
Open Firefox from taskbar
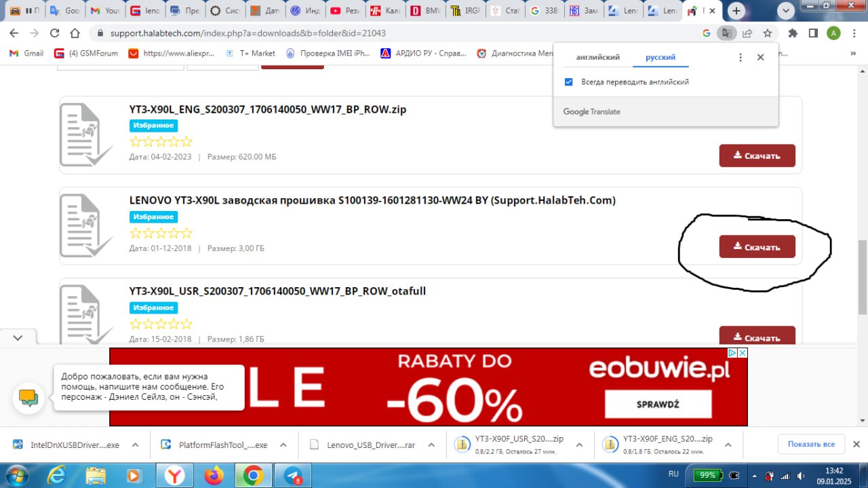tap(214, 475)
